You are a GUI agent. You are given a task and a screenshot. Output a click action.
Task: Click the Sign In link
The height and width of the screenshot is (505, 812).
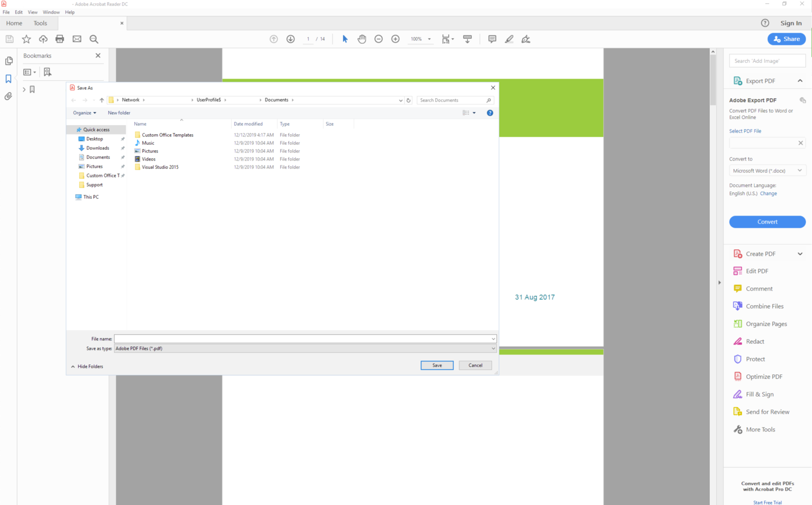791,23
